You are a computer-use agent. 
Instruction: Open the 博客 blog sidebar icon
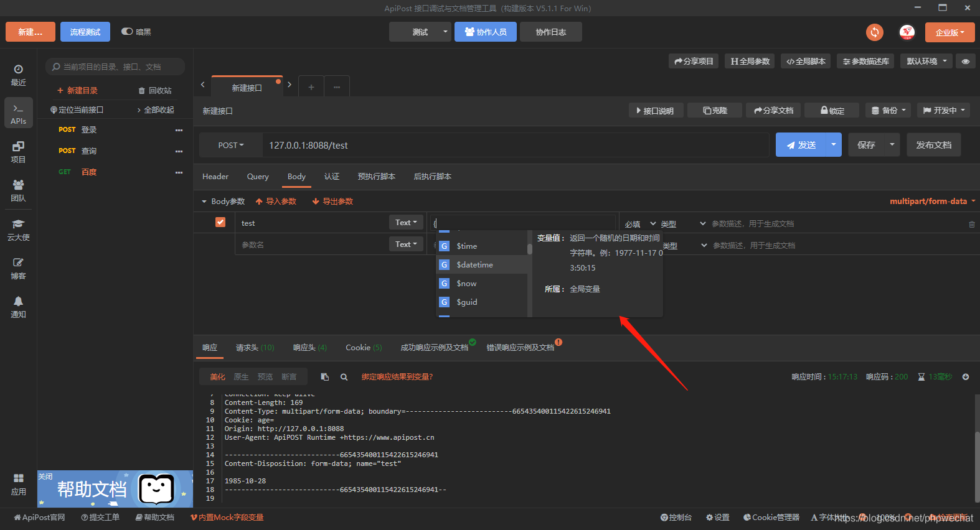[x=18, y=268]
